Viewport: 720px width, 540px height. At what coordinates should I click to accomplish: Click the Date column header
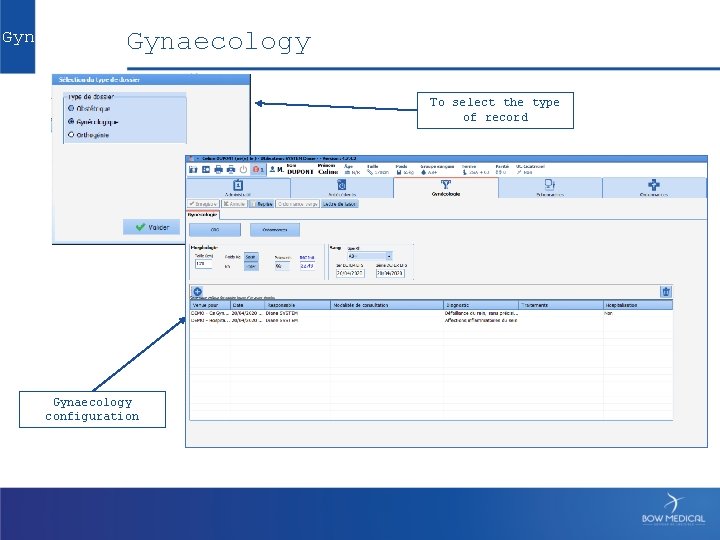(248, 305)
